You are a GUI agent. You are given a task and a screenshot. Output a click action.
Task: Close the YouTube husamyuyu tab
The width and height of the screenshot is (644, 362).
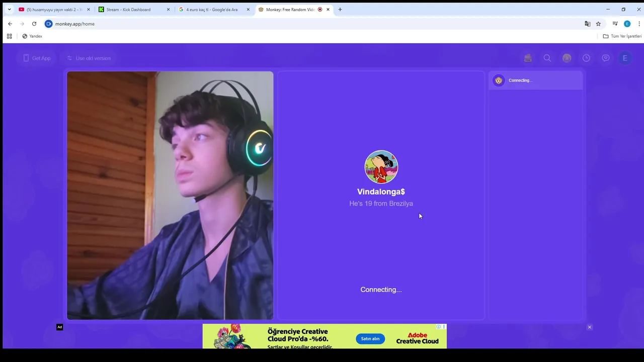88,10
